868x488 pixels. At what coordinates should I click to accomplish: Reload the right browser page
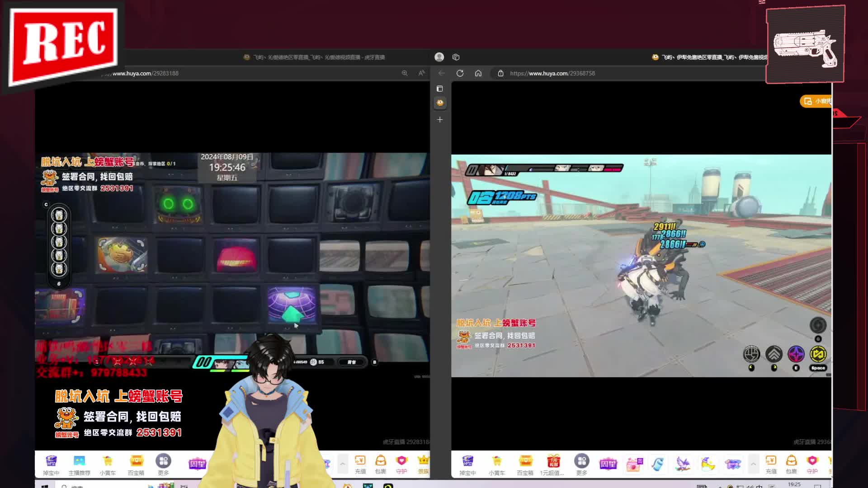[460, 73]
